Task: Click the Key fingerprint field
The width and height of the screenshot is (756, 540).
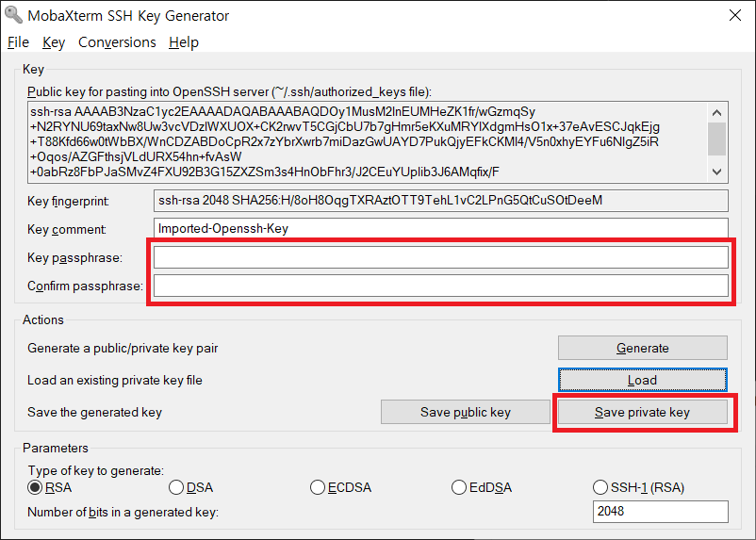Action: pyautogui.click(x=440, y=201)
